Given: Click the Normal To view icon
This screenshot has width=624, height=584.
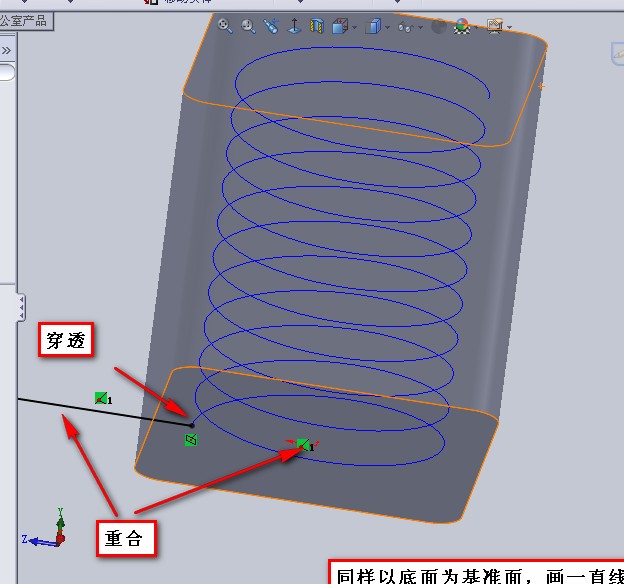Looking at the screenshot, I should (x=294, y=26).
